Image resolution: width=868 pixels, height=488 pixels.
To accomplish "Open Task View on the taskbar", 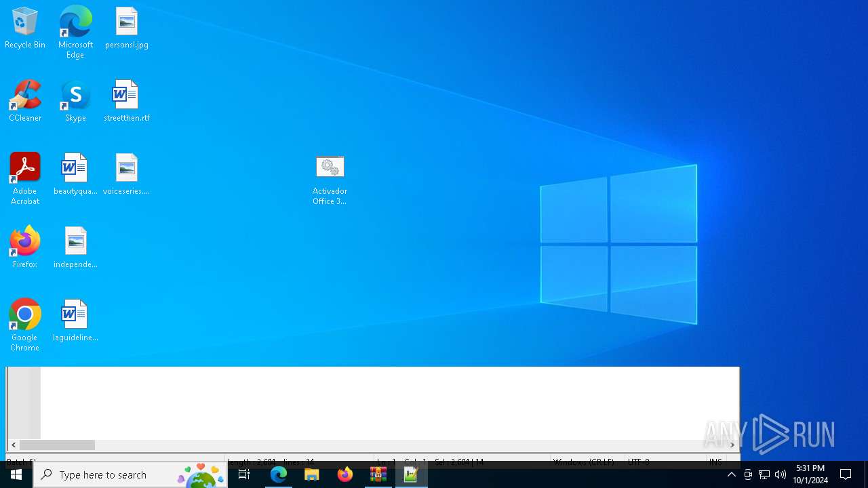I will point(244,474).
